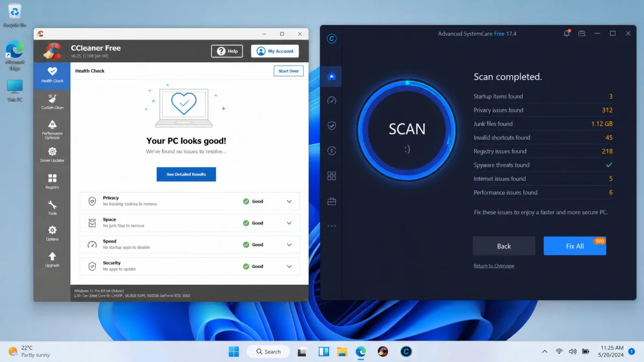Open Widgets panel icon beside Task View
The width and height of the screenshot is (644, 362).
pos(324,351)
